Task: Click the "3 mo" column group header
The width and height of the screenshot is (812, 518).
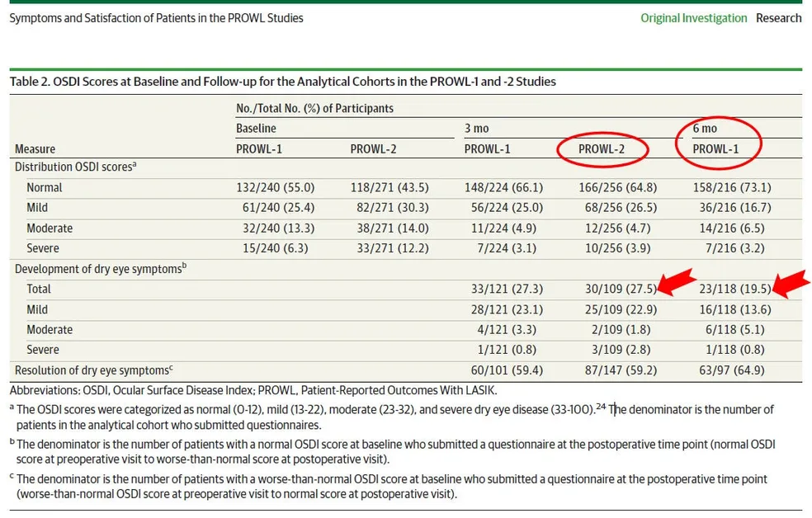Action: pos(476,129)
